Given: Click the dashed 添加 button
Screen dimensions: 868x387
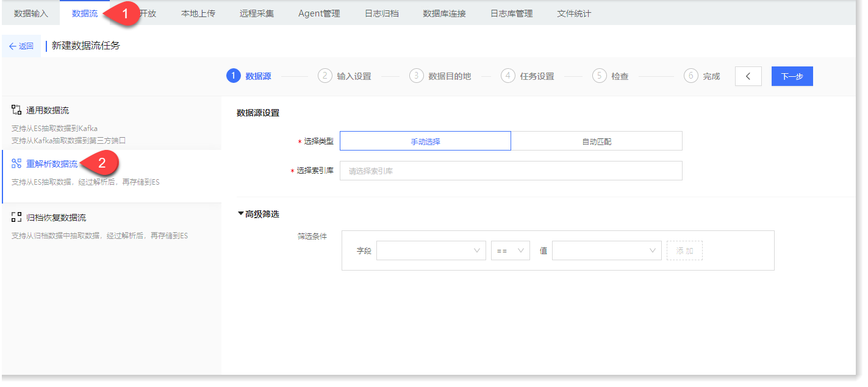Looking at the screenshot, I should click(x=685, y=250).
